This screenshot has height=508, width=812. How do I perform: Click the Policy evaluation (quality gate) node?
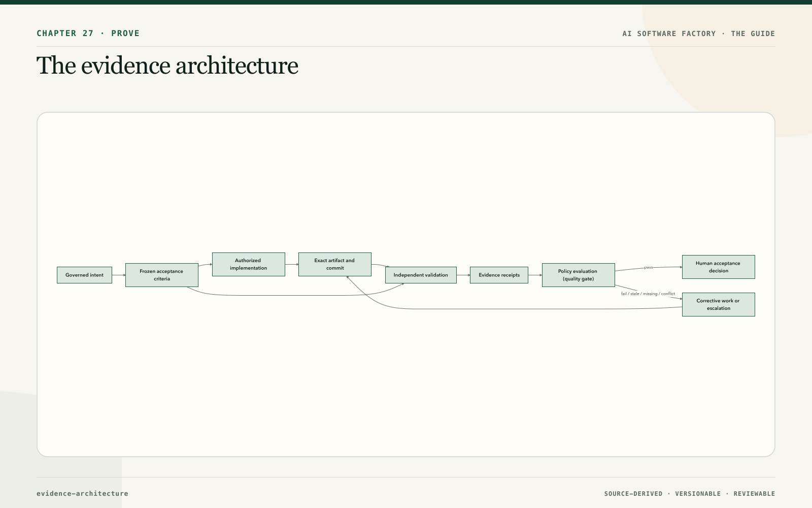(579, 275)
